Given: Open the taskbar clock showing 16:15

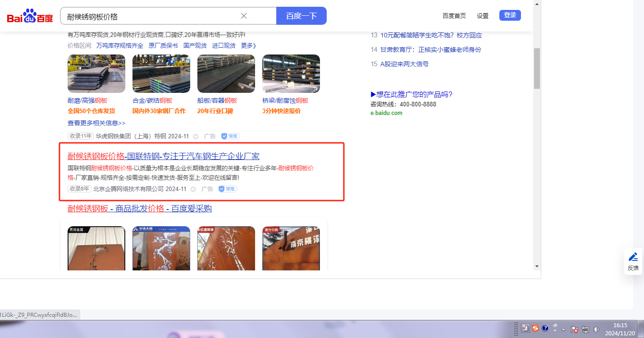Looking at the screenshot, I should point(621,329).
